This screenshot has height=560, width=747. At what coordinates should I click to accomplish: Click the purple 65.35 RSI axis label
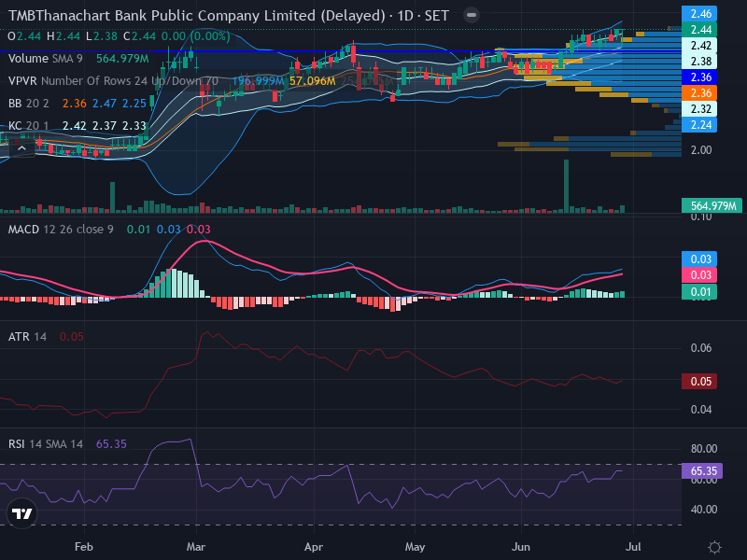point(702,471)
